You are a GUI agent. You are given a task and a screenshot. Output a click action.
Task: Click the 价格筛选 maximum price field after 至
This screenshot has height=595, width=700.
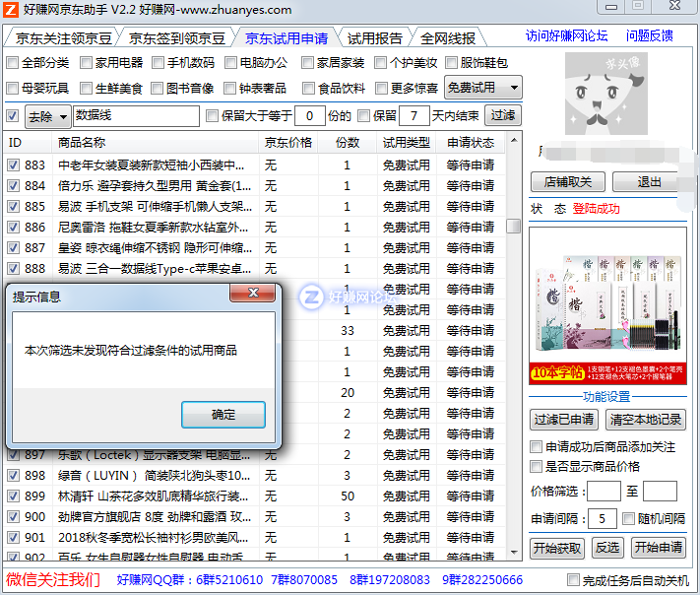click(x=660, y=492)
